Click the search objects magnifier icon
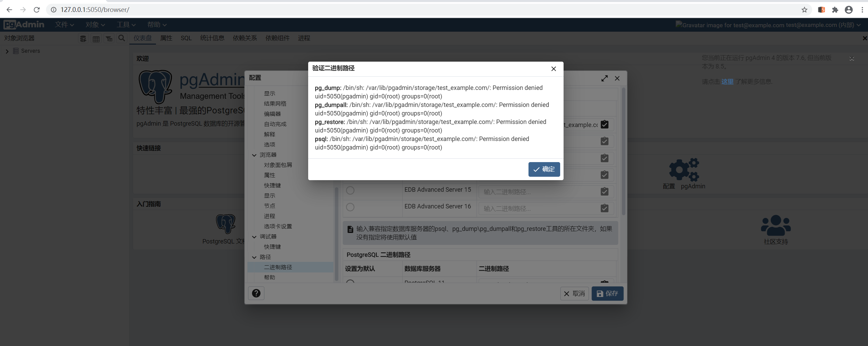 [x=122, y=38]
